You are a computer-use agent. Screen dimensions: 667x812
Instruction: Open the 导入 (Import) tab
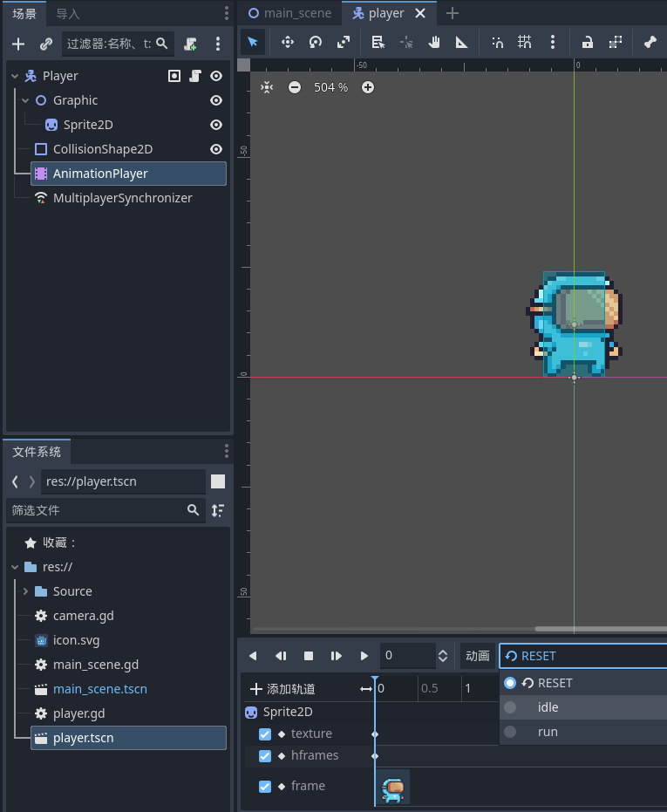coord(68,14)
